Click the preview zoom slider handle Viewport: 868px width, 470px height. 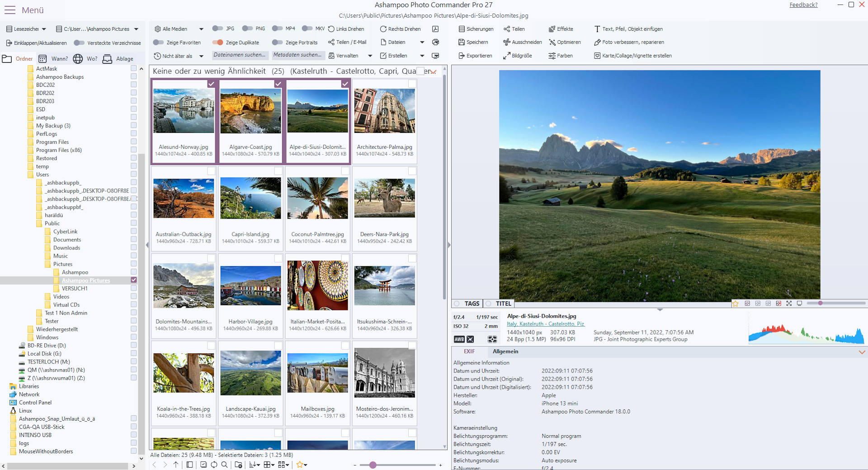coord(820,303)
